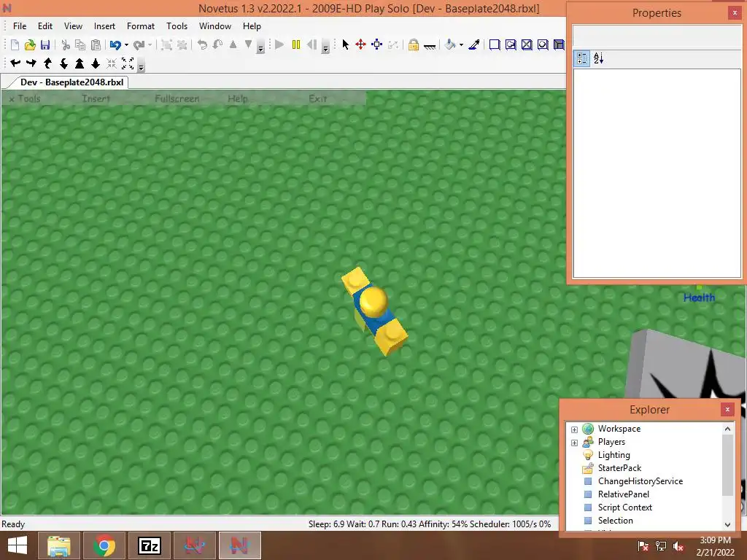The width and height of the screenshot is (747, 560).
Task: Open the Windows Start menu
Action: pyautogui.click(x=18, y=545)
